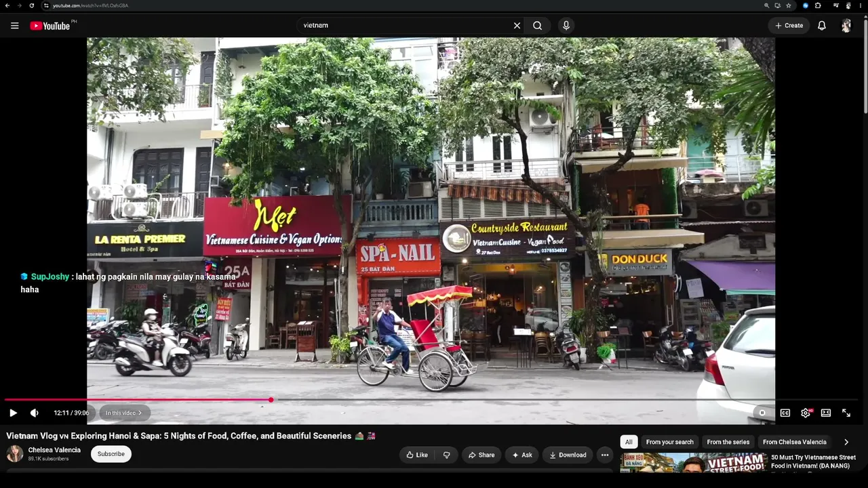Open "50 Must Try Vietnamese Street Food" title
The height and width of the screenshot is (488, 868).
tap(813, 462)
